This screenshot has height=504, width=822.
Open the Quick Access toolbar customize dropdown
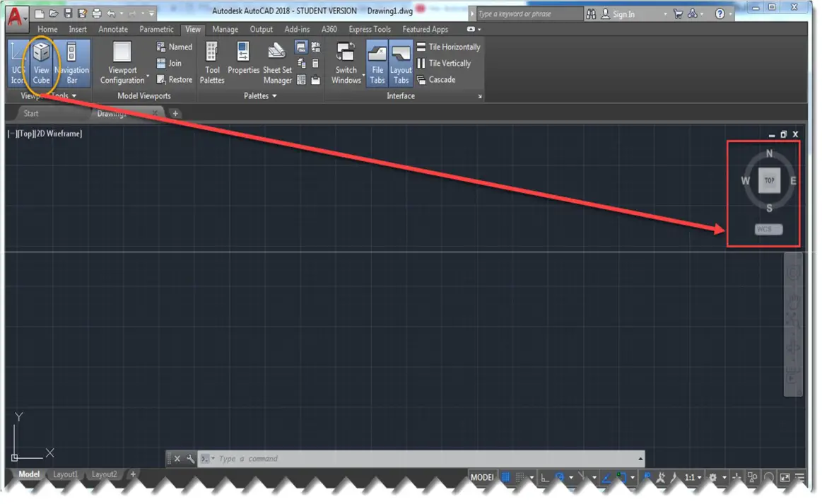click(151, 13)
